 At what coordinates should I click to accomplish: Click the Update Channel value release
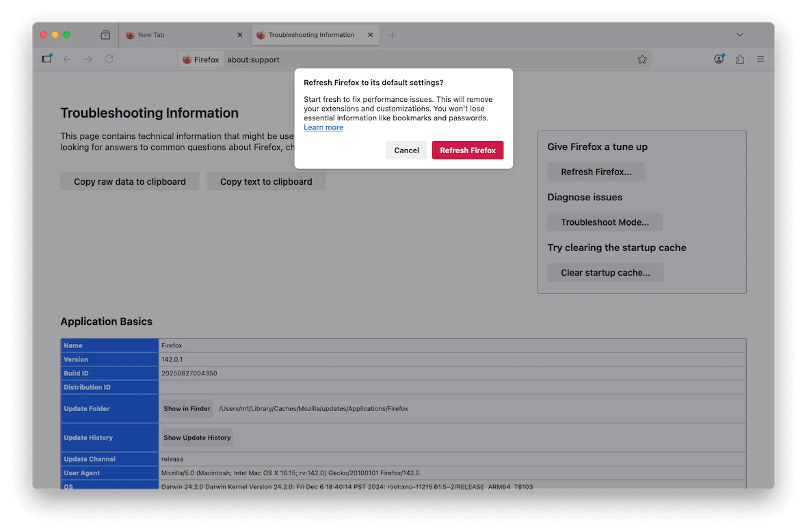point(172,459)
